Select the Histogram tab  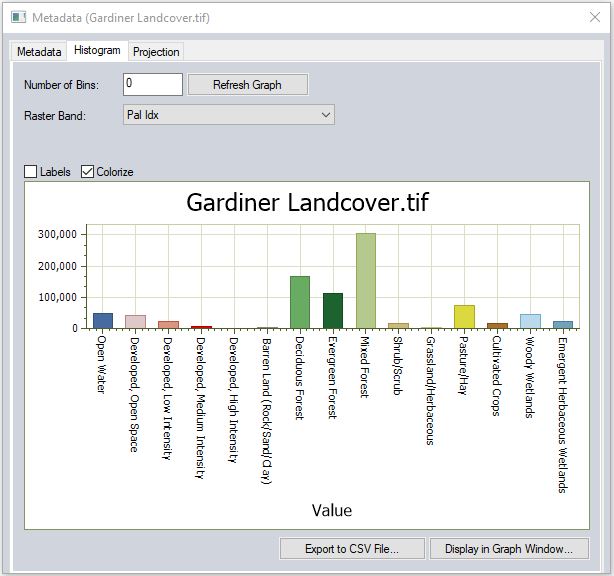pyautogui.click(x=97, y=50)
